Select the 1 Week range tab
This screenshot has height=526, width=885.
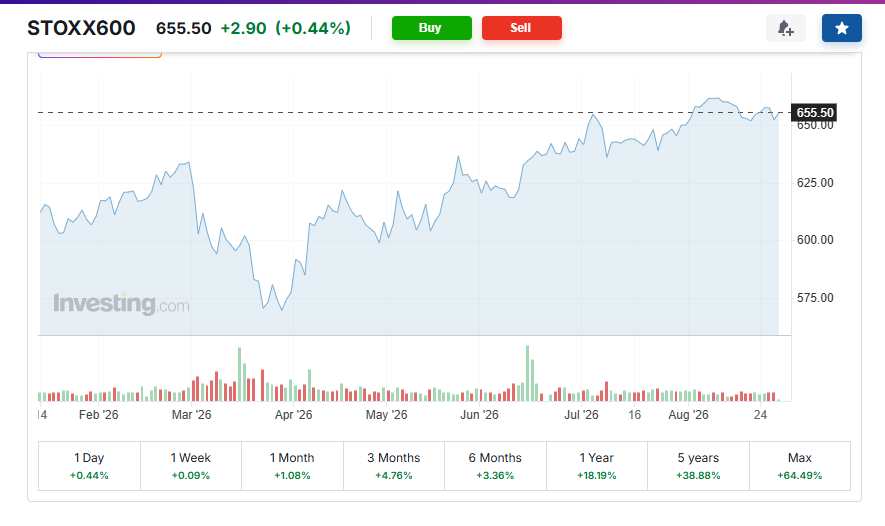tap(191, 466)
